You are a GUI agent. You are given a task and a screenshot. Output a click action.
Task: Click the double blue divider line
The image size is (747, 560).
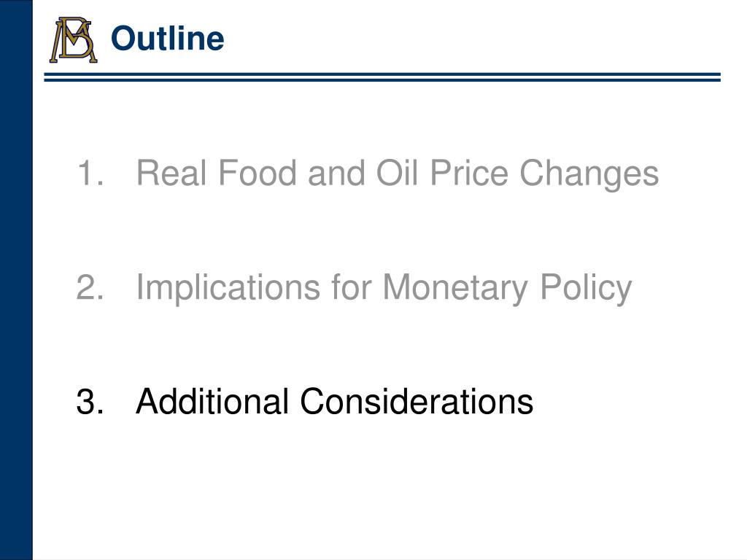click(x=382, y=77)
